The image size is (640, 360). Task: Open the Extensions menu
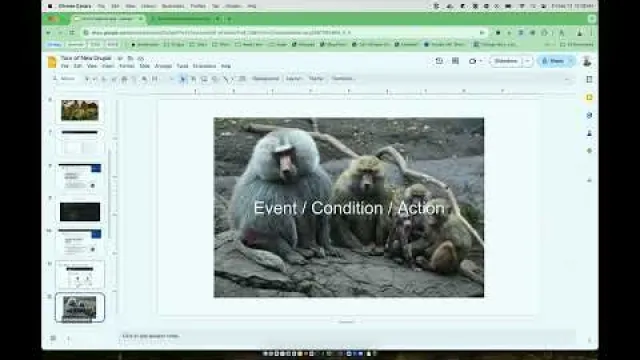204,66
